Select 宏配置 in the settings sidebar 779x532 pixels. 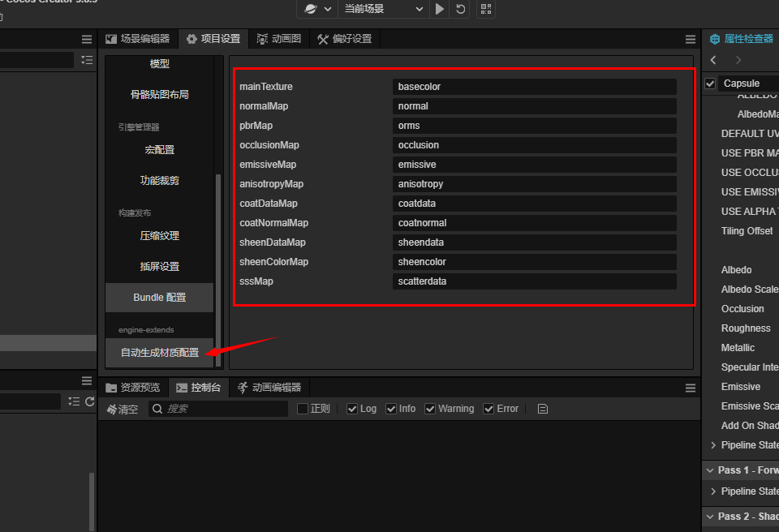pyautogui.click(x=160, y=149)
